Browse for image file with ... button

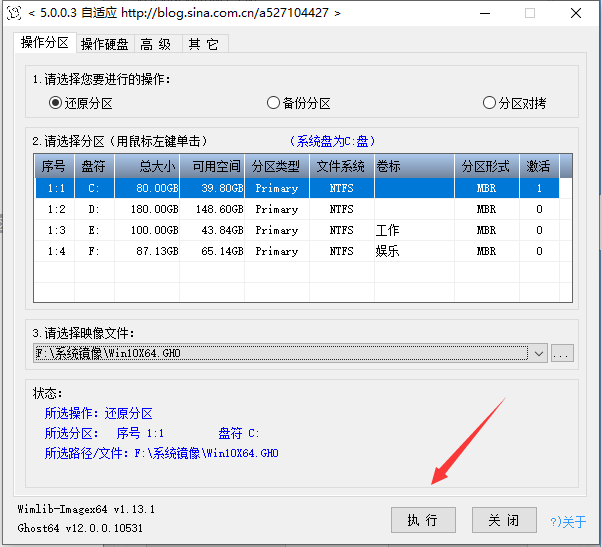562,353
